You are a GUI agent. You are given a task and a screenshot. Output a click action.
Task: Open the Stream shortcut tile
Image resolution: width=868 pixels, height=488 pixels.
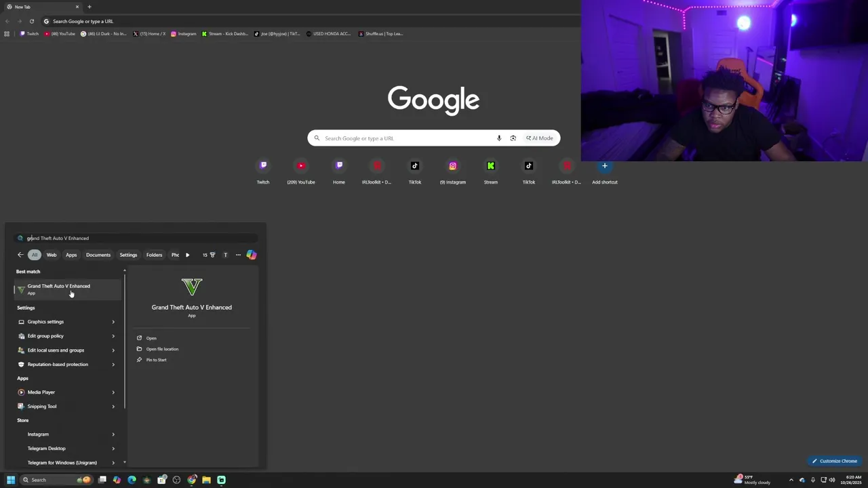[x=491, y=172]
